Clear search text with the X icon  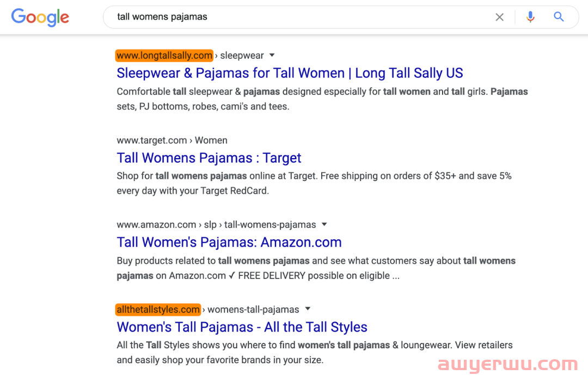click(499, 17)
